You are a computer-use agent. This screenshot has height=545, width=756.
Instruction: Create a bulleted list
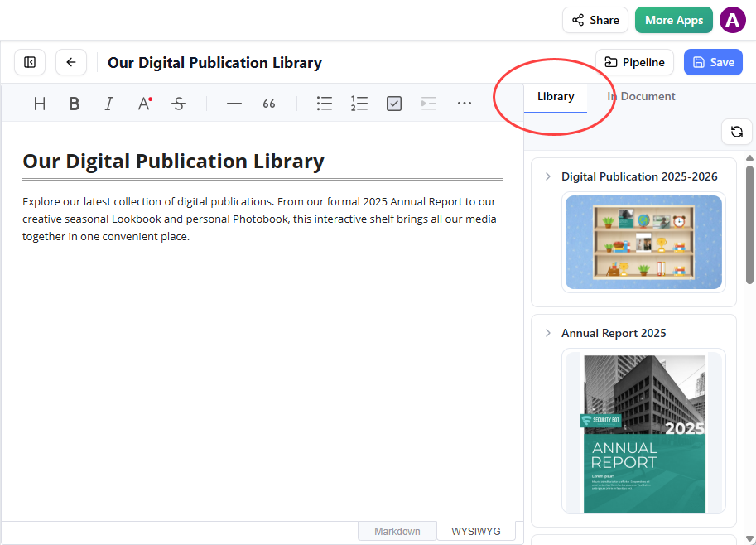point(325,104)
